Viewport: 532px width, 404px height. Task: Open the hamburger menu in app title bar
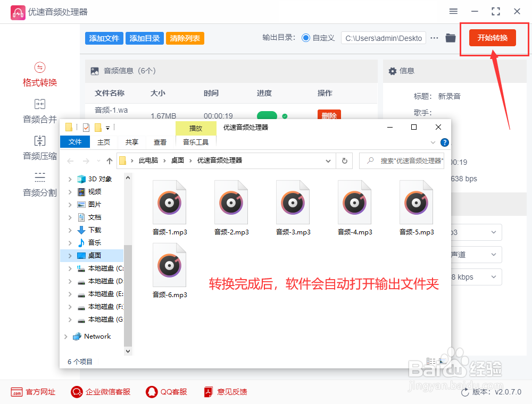[453, 12]
